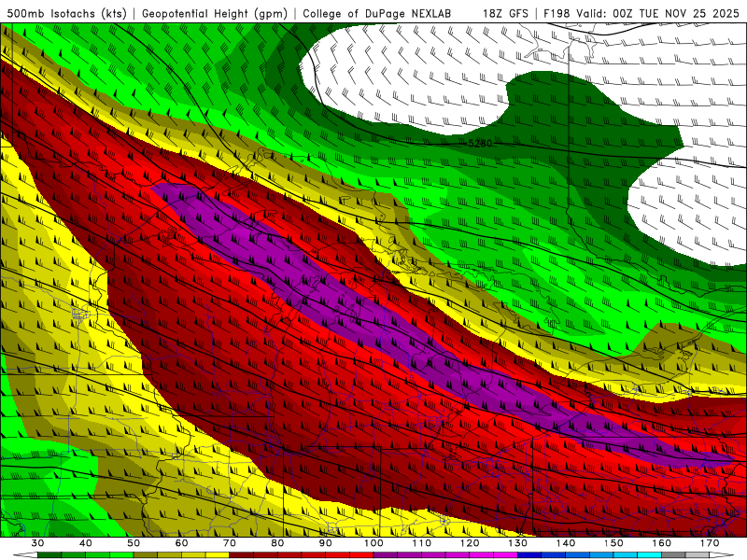Pick the dark green swatch in color bar at 30
Viewport: 747px width, 560px height.
click(x=49, y=555)
